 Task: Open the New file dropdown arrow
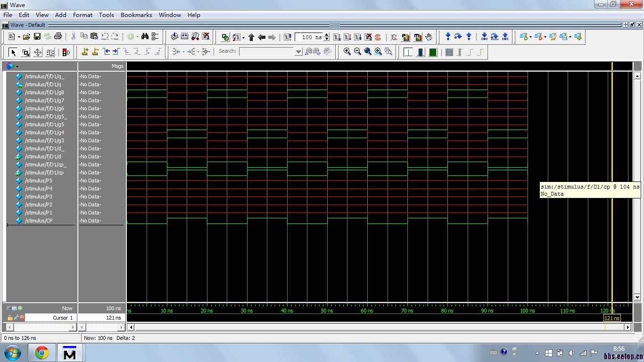click(18, 37)
